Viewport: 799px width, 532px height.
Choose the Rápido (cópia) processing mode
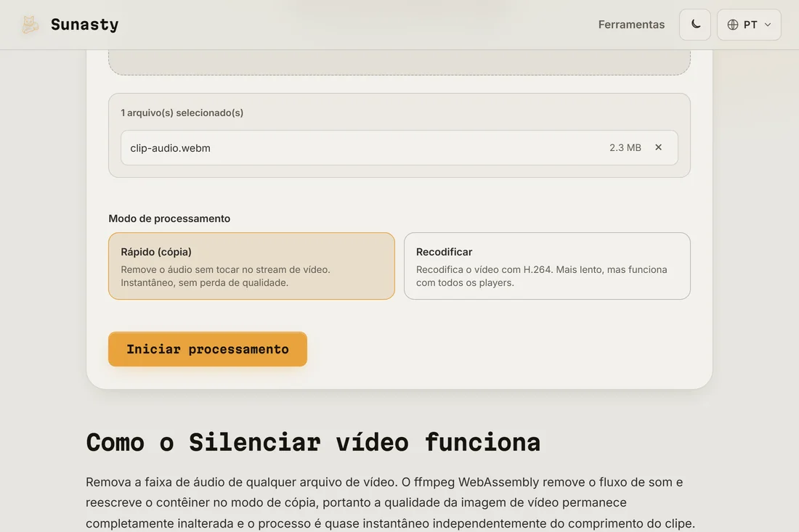(x=251, y=266)
